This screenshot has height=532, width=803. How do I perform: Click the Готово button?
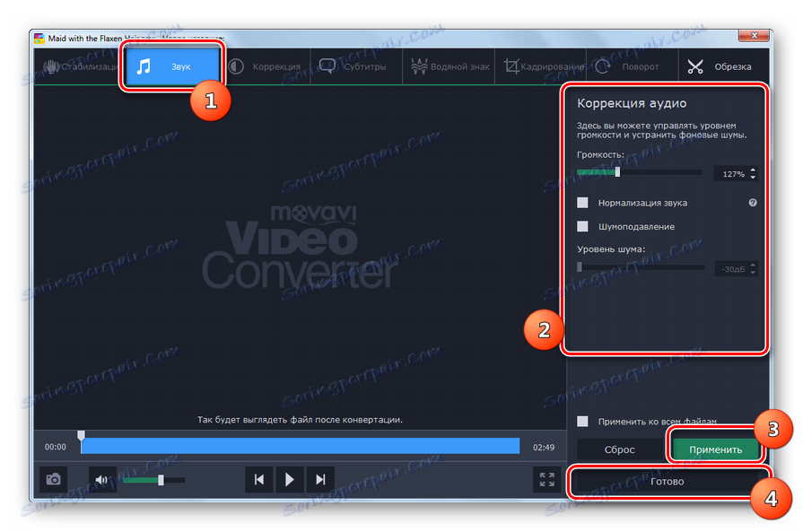[x=668, y=481]
